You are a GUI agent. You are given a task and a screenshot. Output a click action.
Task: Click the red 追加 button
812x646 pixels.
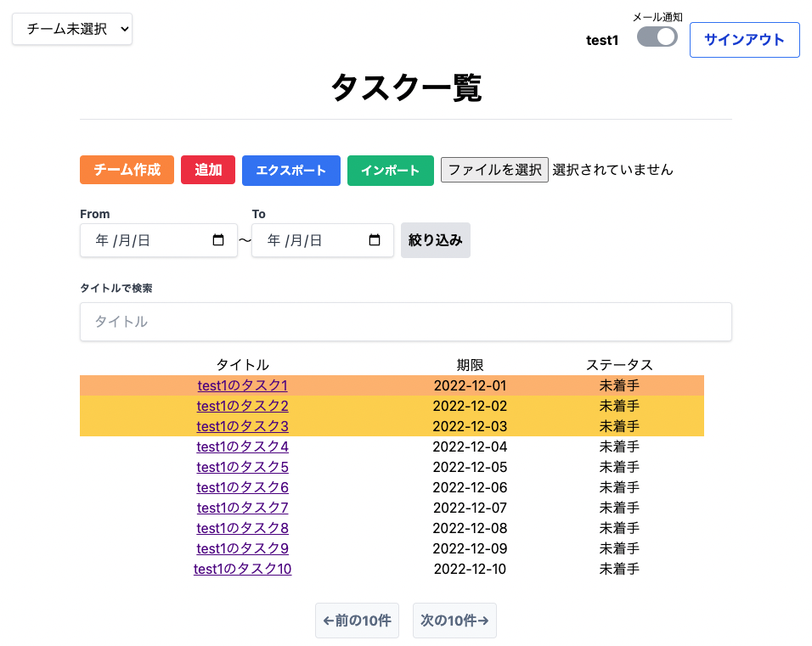(x=207, y=170)
